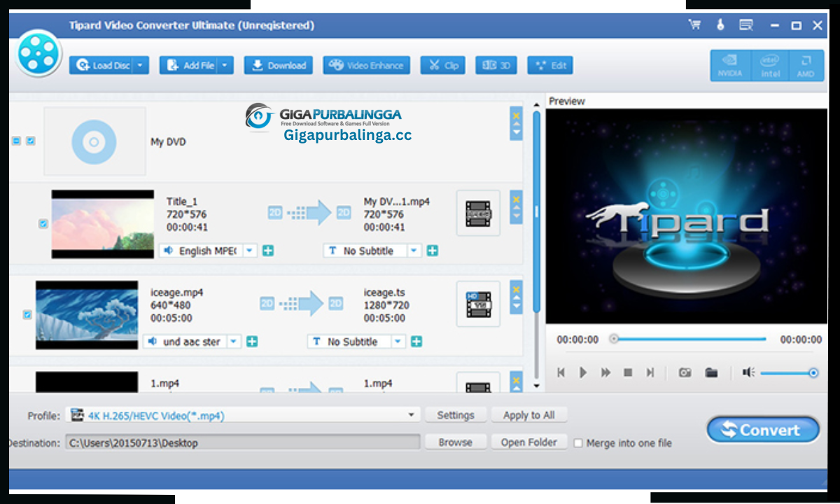The height and width of the screenshot is (504, 840).
Task: Adjust the preview volume slider
Action: point(789,373)
